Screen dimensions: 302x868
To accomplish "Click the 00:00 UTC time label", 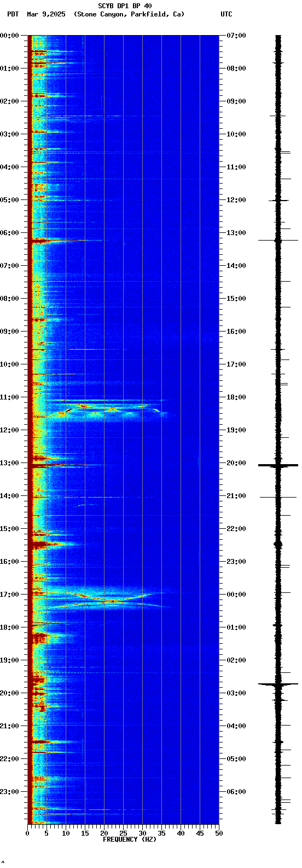I will click(x=236, y=595).
